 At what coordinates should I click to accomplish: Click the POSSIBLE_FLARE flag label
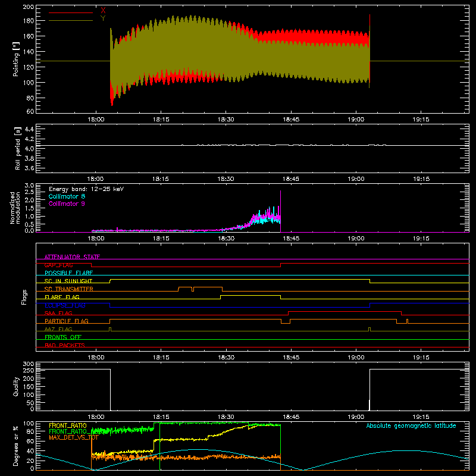tap(68, 273)
